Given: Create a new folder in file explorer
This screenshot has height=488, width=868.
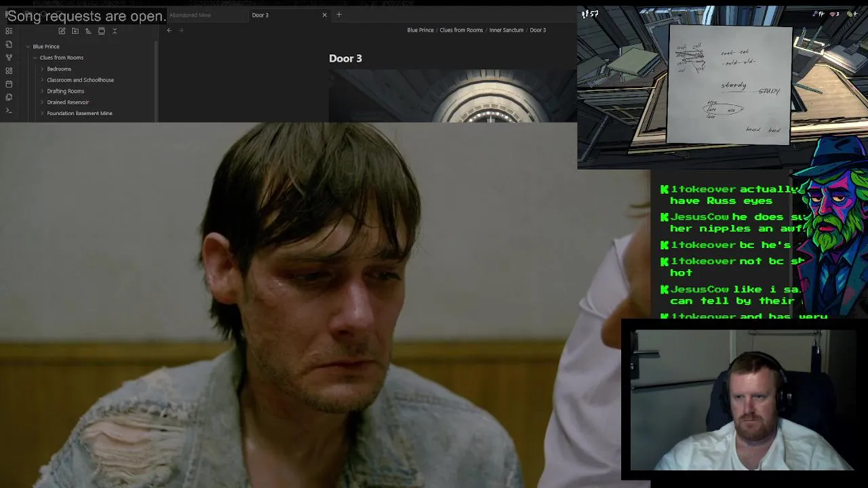Looking at the screenshot, I should pos(75,30).
